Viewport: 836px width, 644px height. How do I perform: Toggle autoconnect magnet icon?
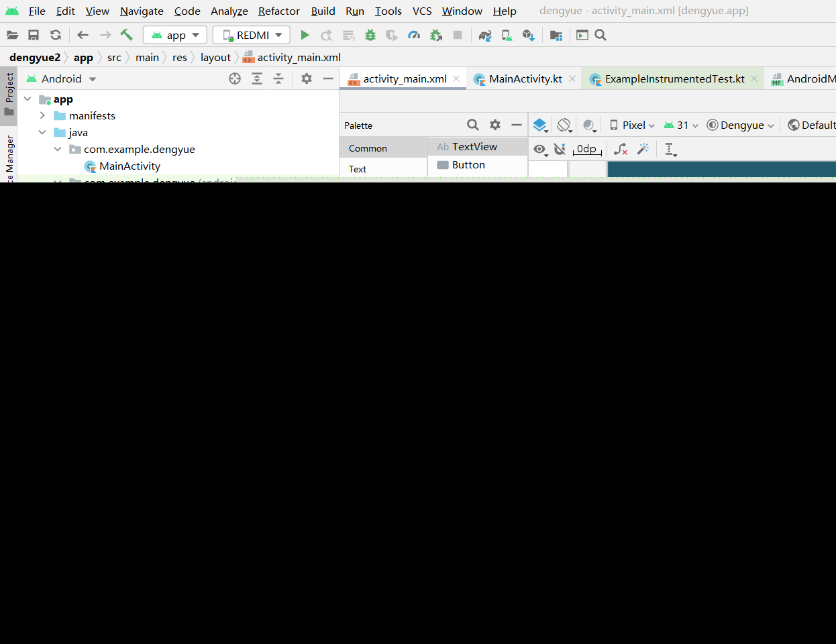coord(560,149)
